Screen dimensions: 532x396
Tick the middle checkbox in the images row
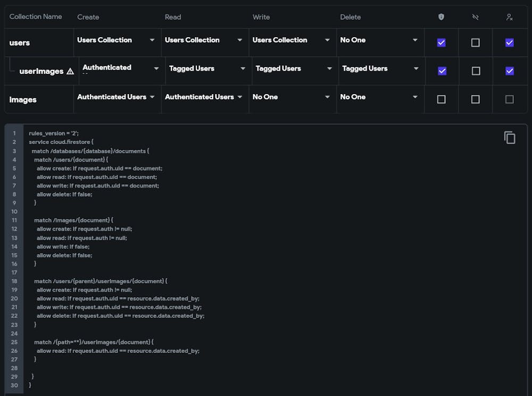tap(476, 99)
